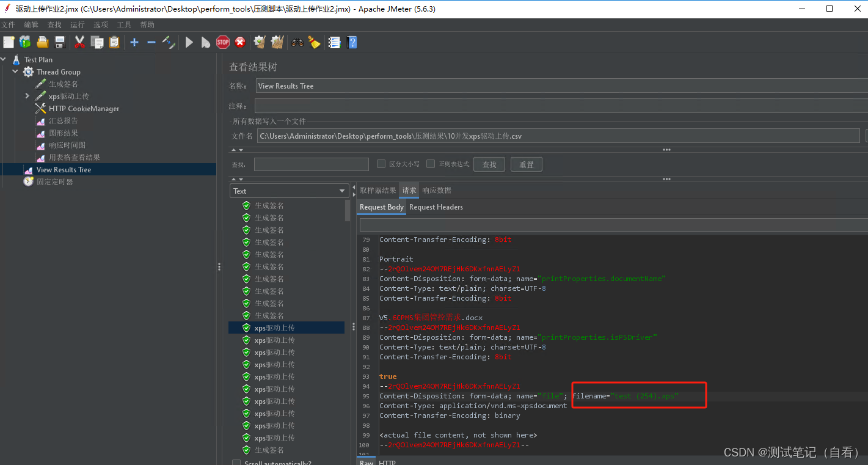Click the Copy toolbar icon

[97, 42]
